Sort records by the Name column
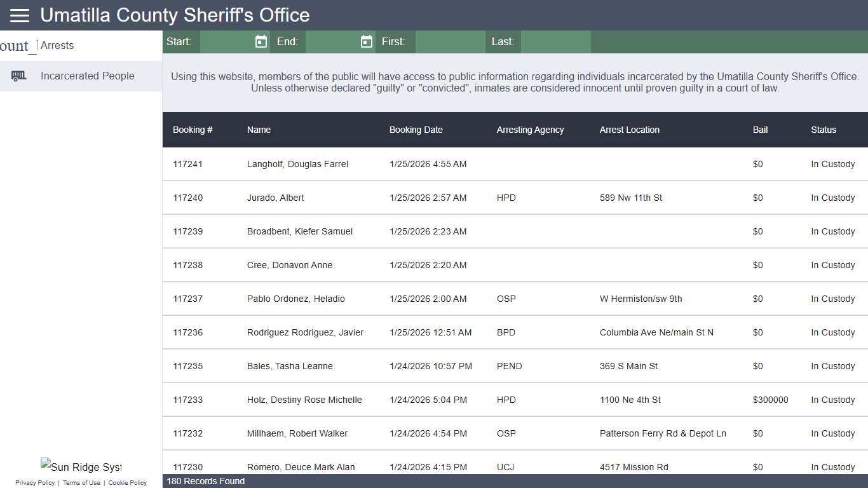The height and width of the screenshot is (488, 868). tap(259, 130)
